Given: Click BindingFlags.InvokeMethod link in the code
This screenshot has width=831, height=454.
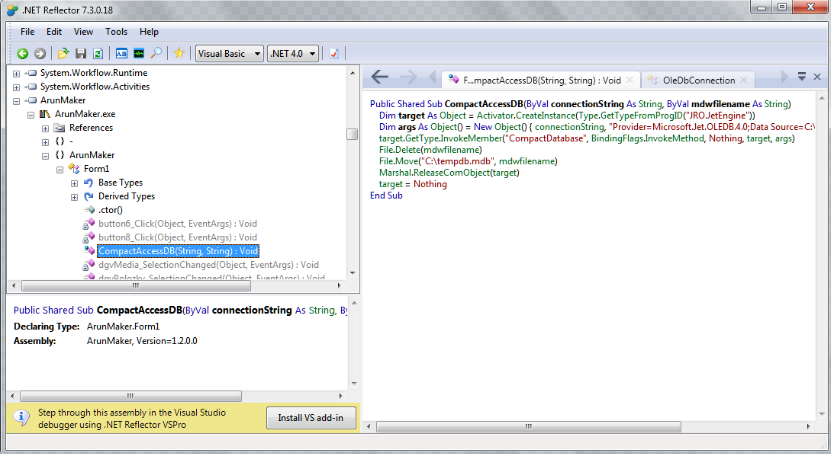Looking at the screenshot, I should click(647, 138).
